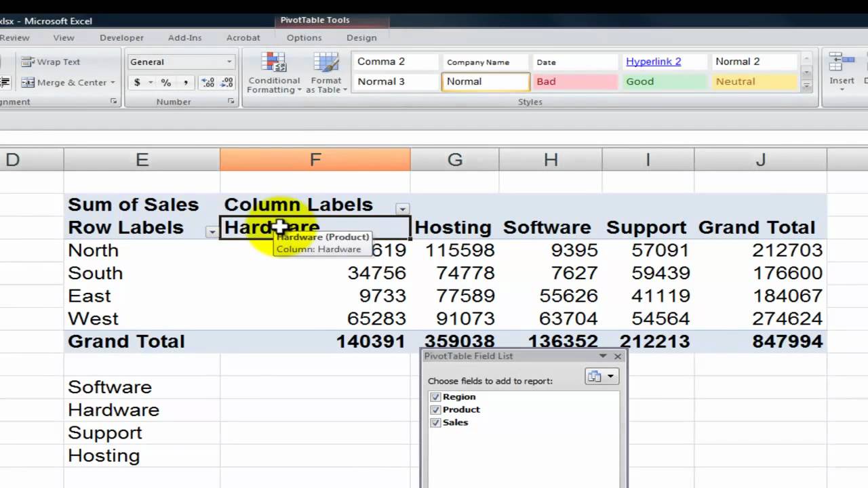Viewport: 868px width, 488px height.
Task: Click the justify alignment icon
Action: [5, 83]
